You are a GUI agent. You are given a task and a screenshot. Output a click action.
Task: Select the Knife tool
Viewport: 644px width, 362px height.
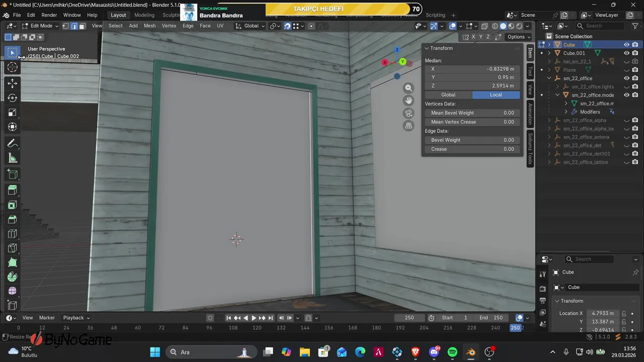[13, 248]
